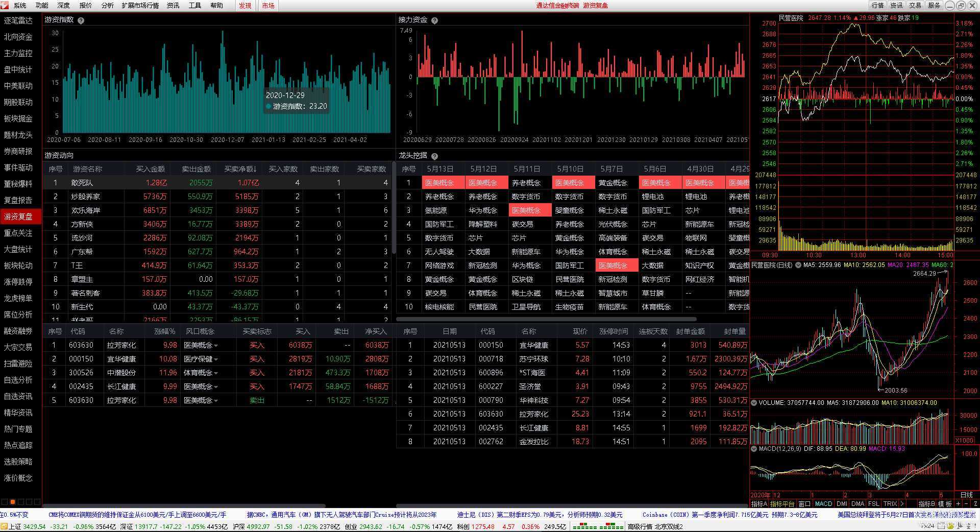Switch to the 市场 tab
Image resolution: width=980 pixels, height=532 pixels.
pyautogui.click(x=268, y=6)
